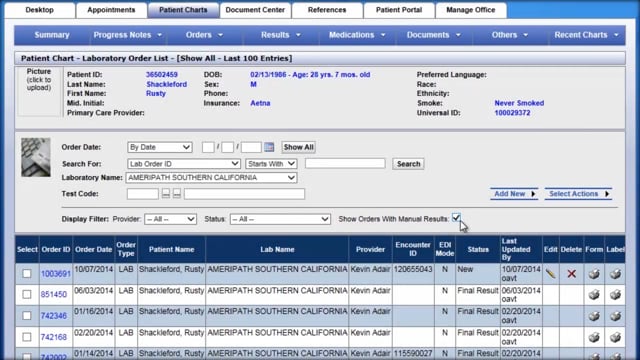The width and height of the screenshot is (640, 360).
Task: Expand the Orders menu
Action: pos(204,35)
